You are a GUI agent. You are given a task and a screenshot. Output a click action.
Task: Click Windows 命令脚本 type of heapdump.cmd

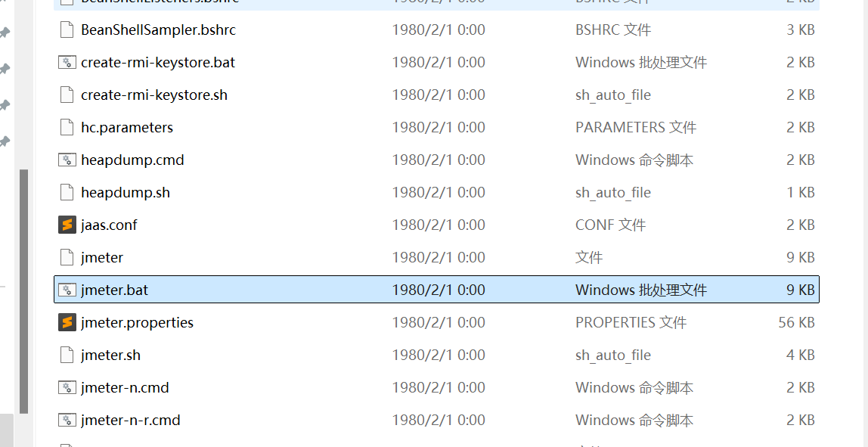pos(634,160)
